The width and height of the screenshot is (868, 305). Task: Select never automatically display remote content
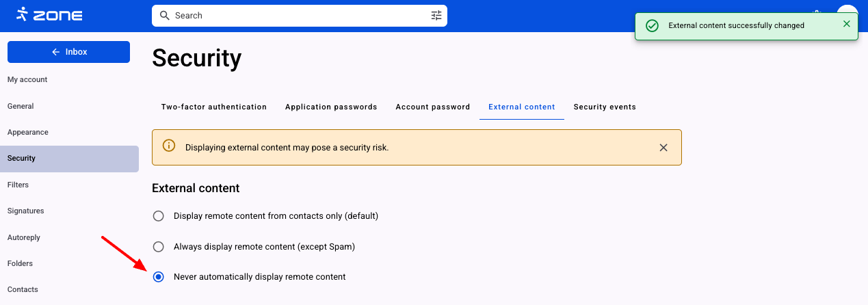[x=159, y=277]
